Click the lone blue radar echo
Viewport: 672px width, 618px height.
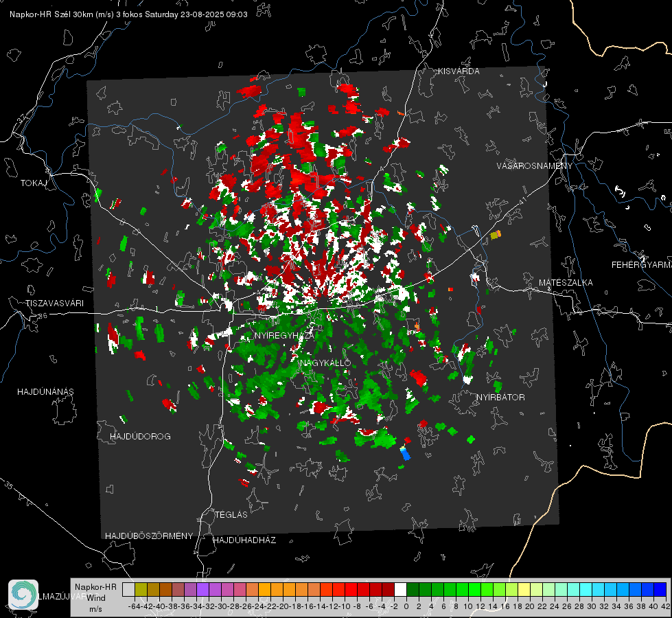tap(405, 453)
